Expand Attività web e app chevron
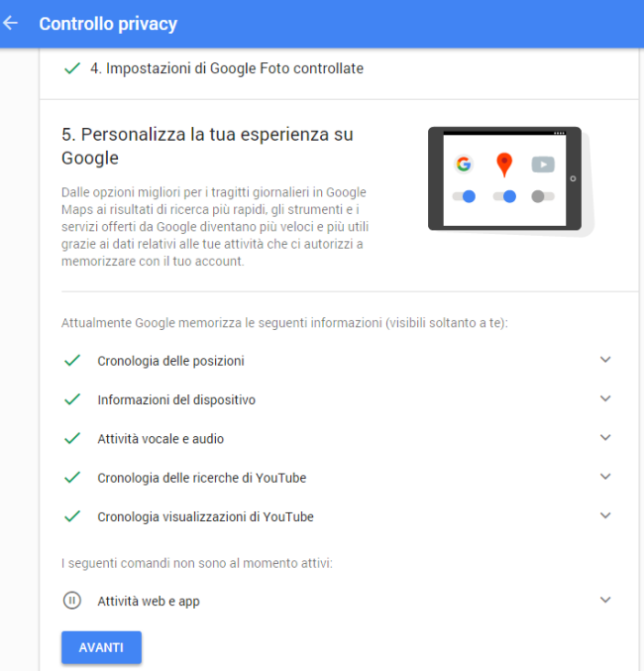This screenshot has height=671, width=644. tap(605, 600)
